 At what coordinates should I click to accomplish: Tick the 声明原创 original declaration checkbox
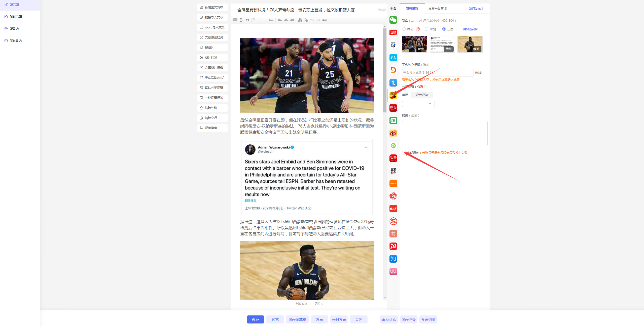pyautogui.click(x=404, y=153)
